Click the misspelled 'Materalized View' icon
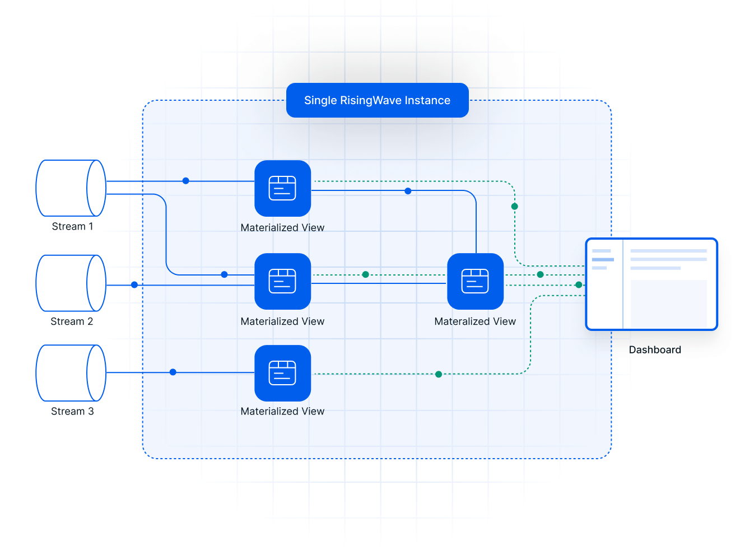This screenshot has height=560, width=754. (475, 282)
